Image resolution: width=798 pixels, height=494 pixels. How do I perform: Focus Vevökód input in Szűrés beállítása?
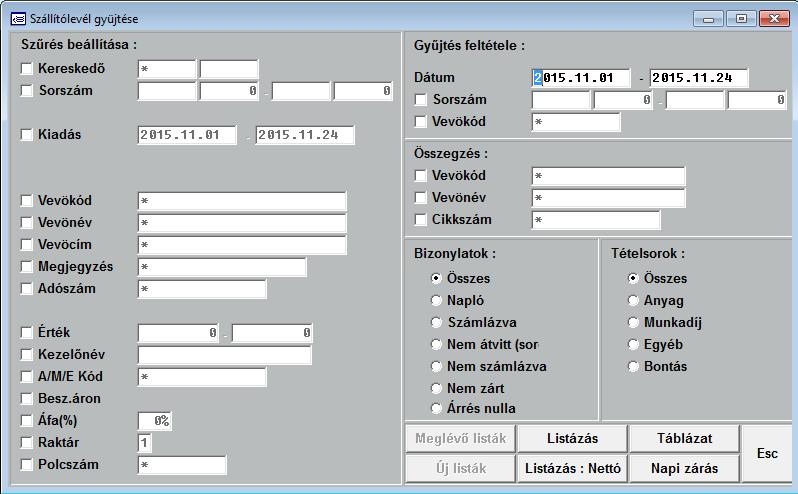click(x=242, y=201)
